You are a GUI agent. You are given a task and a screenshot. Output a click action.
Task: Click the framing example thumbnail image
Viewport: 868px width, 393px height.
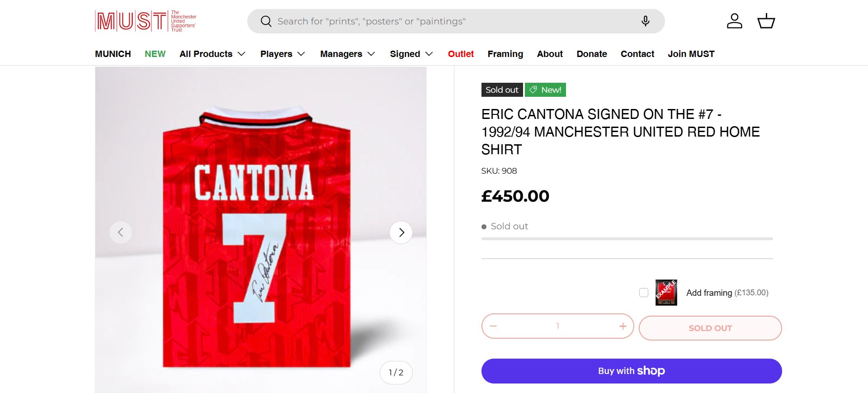[x=666, y=293]
